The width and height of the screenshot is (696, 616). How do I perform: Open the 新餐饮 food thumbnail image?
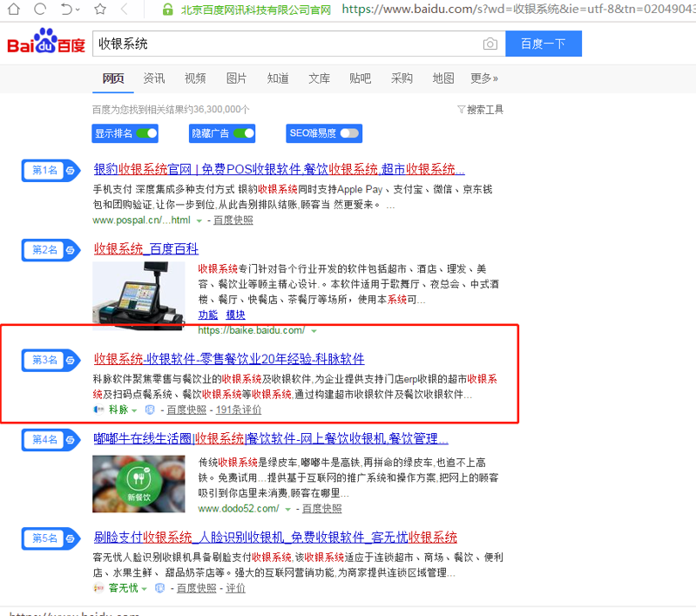tap(139, 484)
